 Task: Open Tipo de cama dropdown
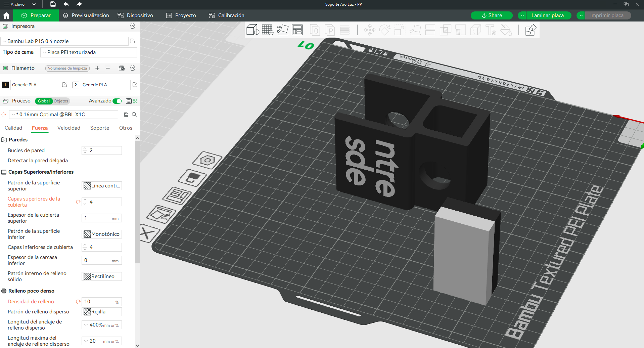pyautogui.click(x=89, y=52)
